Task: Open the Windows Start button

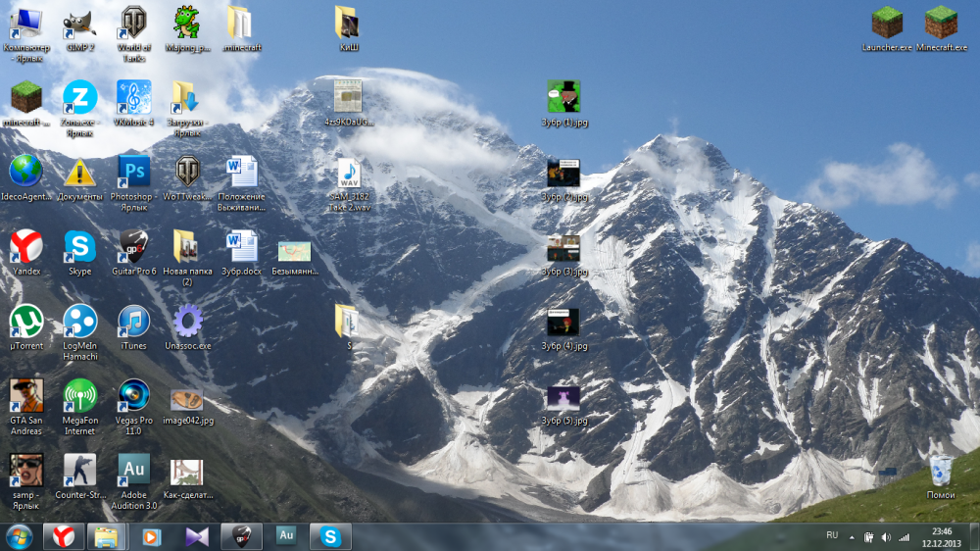Action: pos(20,536)
